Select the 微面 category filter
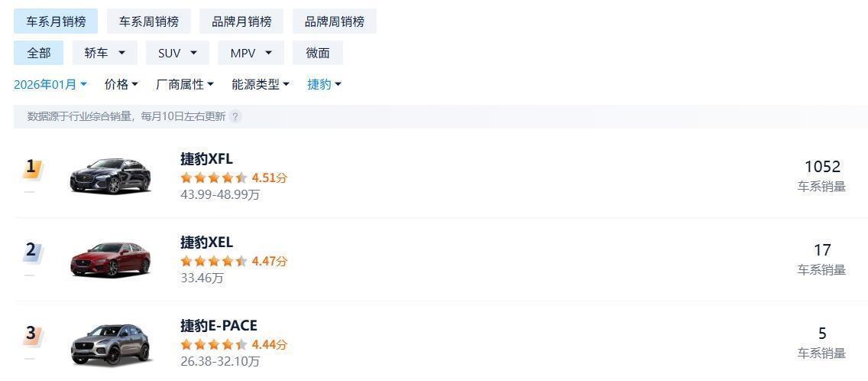 coord(318,53)
